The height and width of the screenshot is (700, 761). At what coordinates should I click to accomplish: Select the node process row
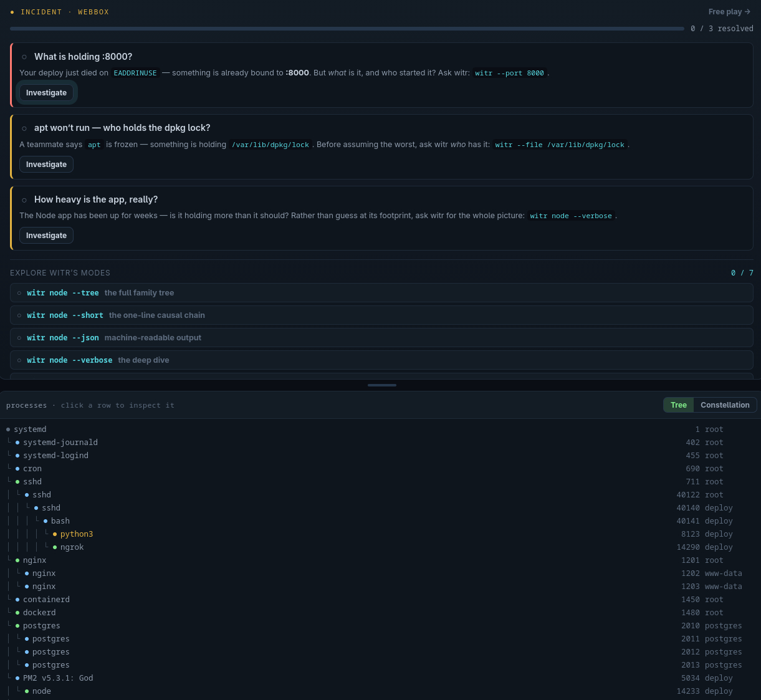point(380,691)
